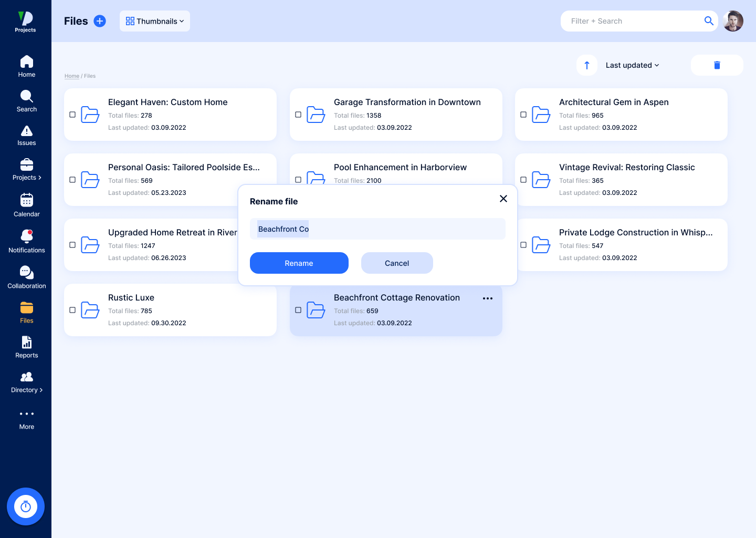The height and width of the screenshot is (538, 756).
Task: Check the Elegant Haven: Custom Home checkbox
Action: (x=72, y=115)
